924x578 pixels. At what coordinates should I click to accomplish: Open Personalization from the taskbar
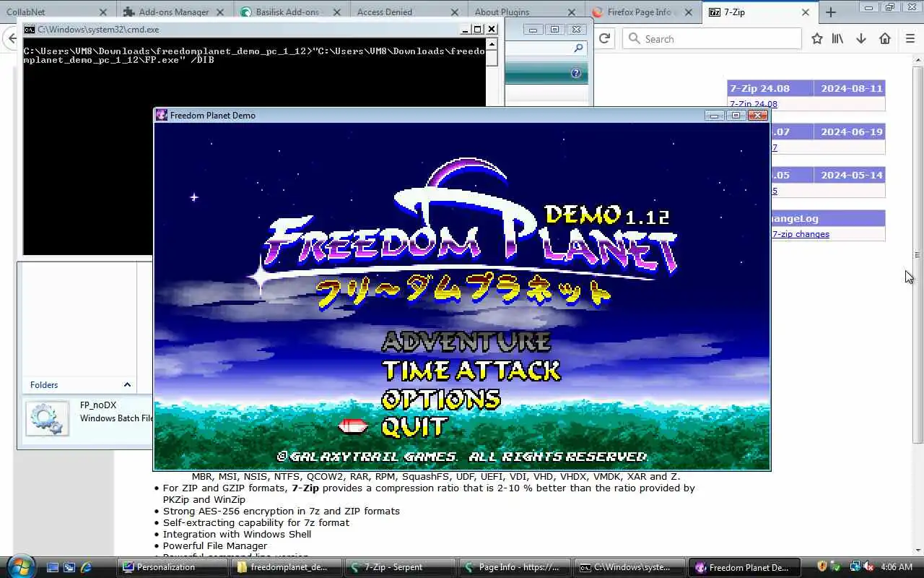click(x=173, y=567)
